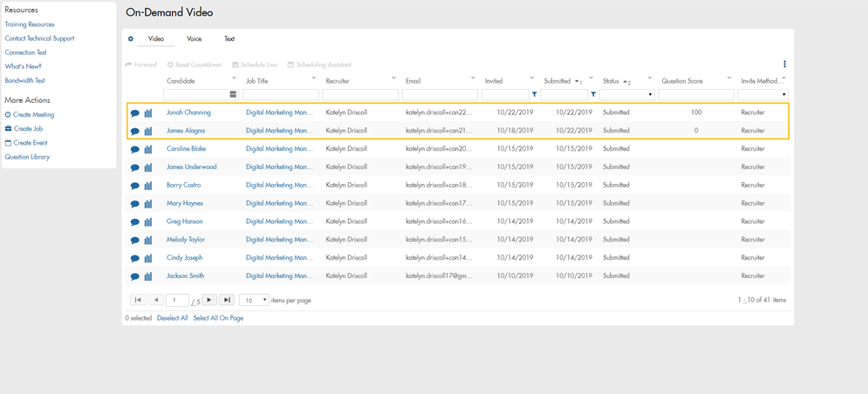Screen dimensions: 868x394
Task: Open the three-dot more options menu
Action: (784, 65)
